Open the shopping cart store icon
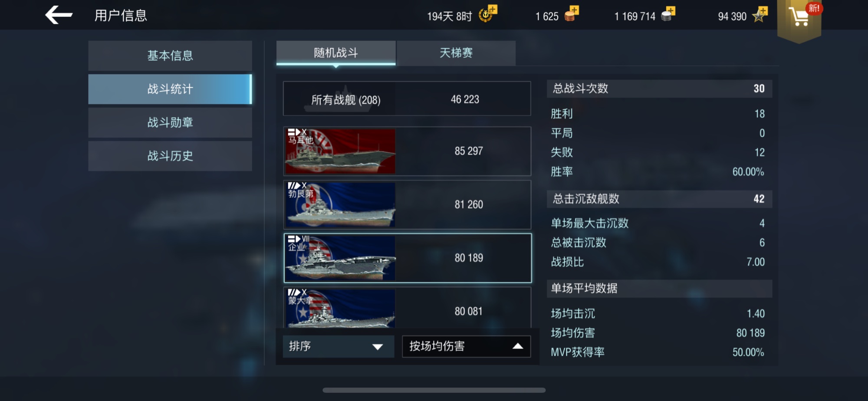 [799, 17]
